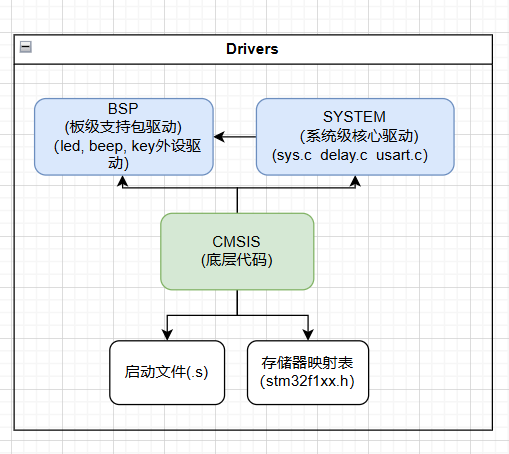Collapse the Drivers container
This screenshot has width=509, height=454.
point(26,47)
